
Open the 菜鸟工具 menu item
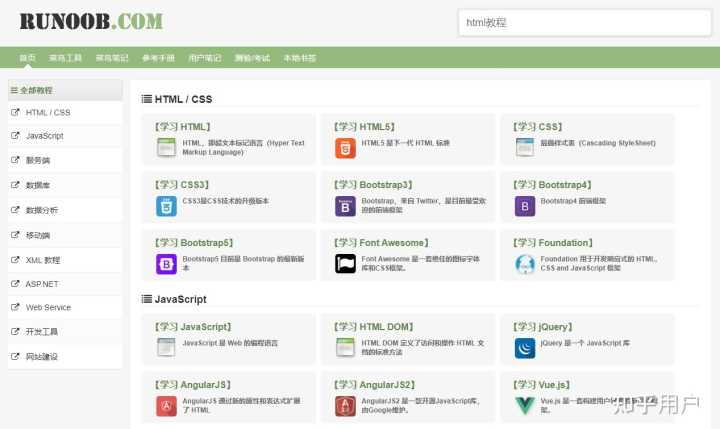click(65, 58)
